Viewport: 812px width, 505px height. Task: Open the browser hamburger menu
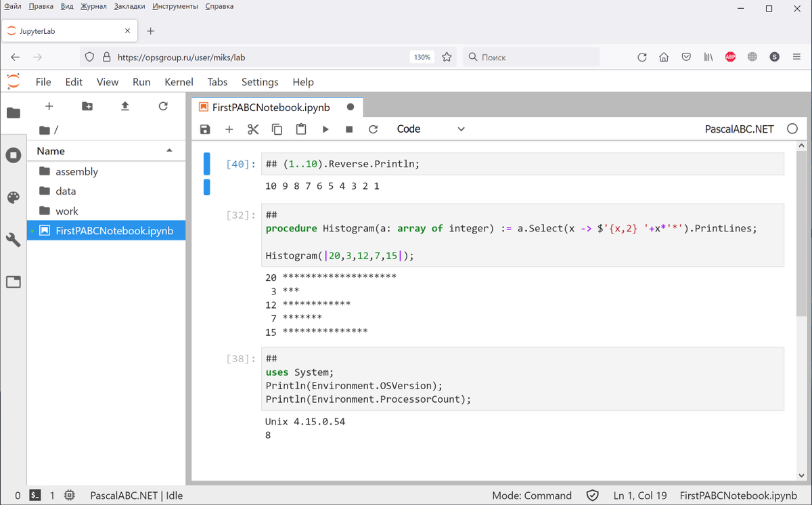pos(797,58)
